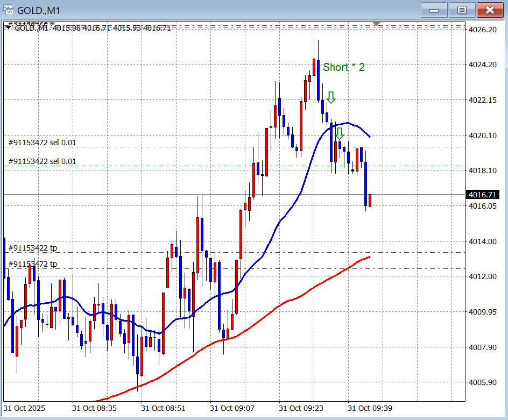Click the upper green down-arrow signal
This screenshot has height=420, width=508.
pos(331,97)
